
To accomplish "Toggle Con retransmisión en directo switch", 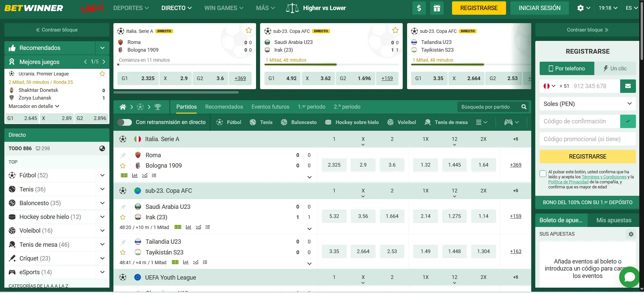I will [125, 122].
